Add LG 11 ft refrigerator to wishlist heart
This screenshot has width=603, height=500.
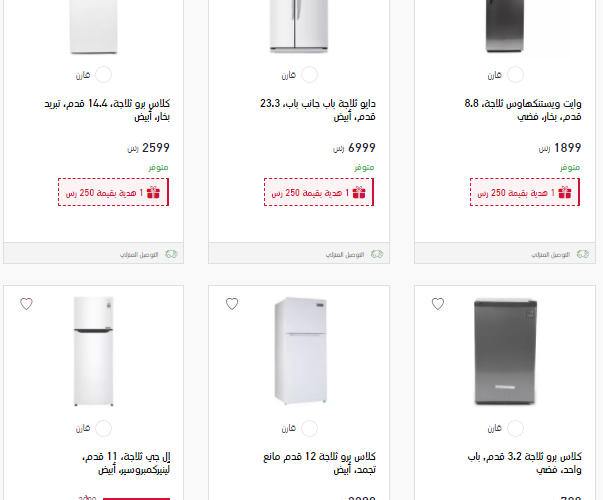click(26, 304)
